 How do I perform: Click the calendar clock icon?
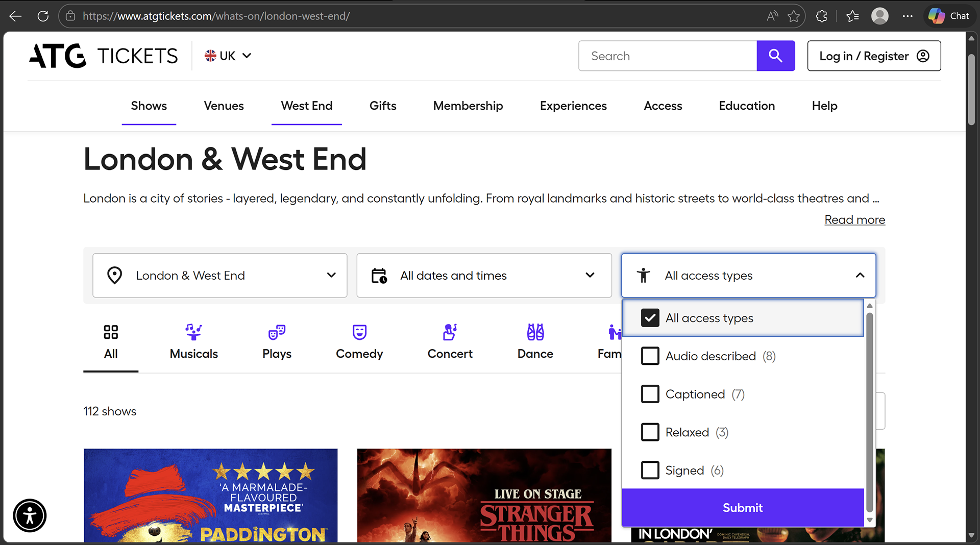pos(379,276)
